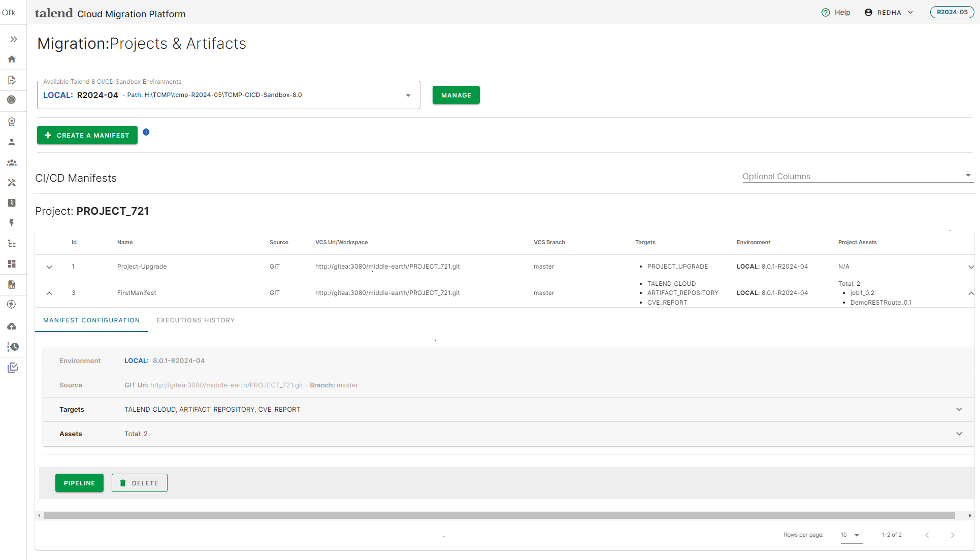This screenshot has width=980, height=560.
Task: Click the CREATE A MANIFEST button
Action: point(87,135)
